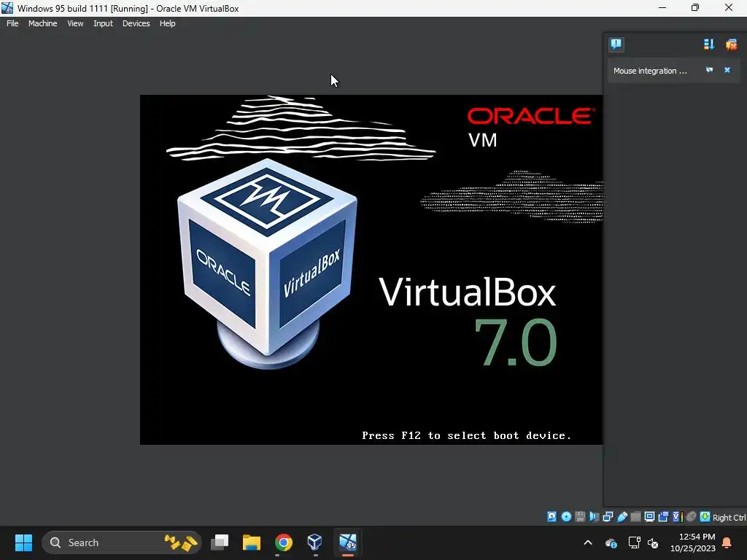Open VirtualBox Manager from the taskbar
The image size is (747, 560).
tap(315, 542)
